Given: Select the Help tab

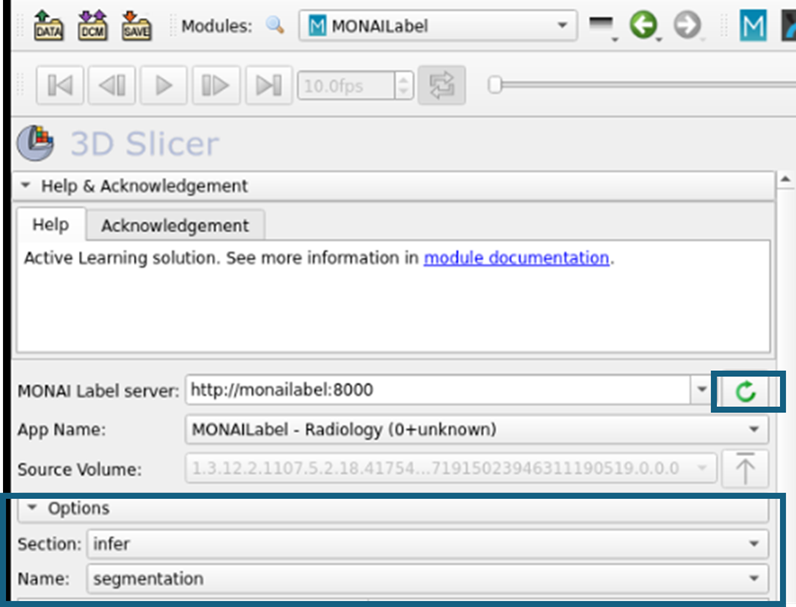Looking at the screenshot, I should coord(50,225).
